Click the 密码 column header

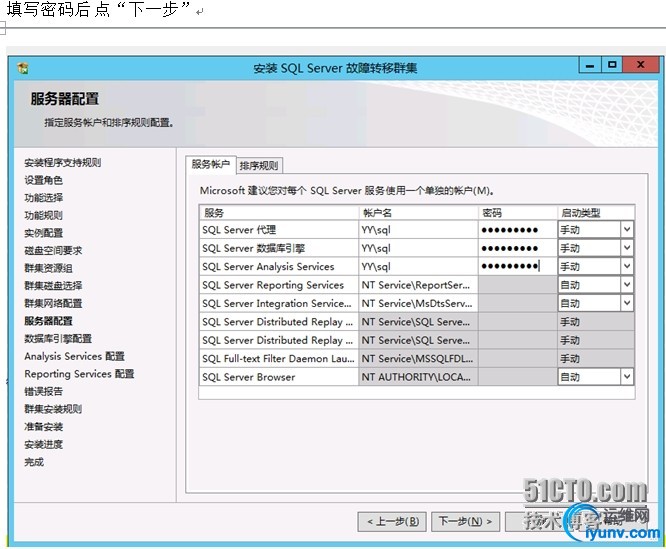tap(517, 213)
